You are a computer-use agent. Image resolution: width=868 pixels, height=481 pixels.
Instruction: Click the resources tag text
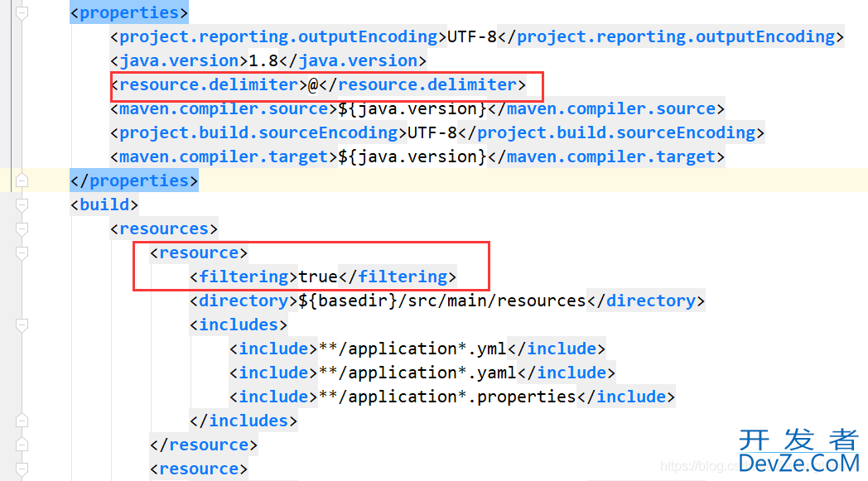(164, 228)
